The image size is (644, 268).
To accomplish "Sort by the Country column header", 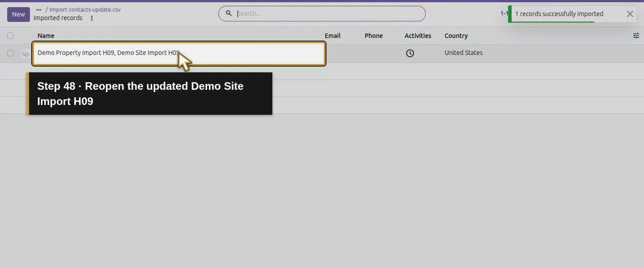I will point(456,36).
